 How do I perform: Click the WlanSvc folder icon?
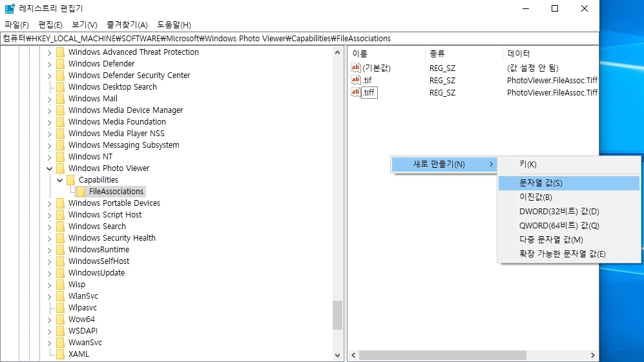tap(60, 296)
